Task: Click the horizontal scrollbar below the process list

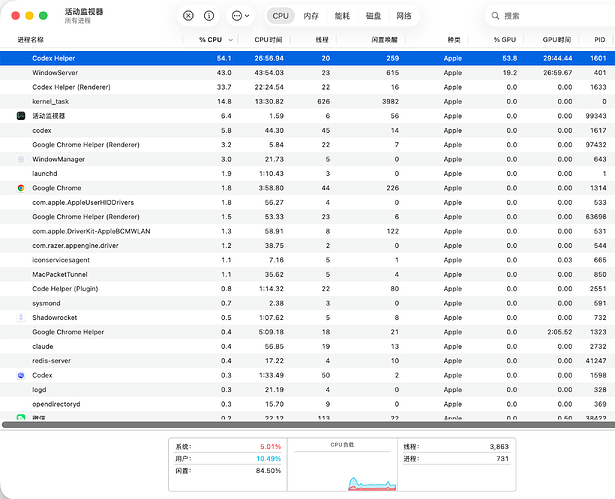Action: click(x=308, y=425)
